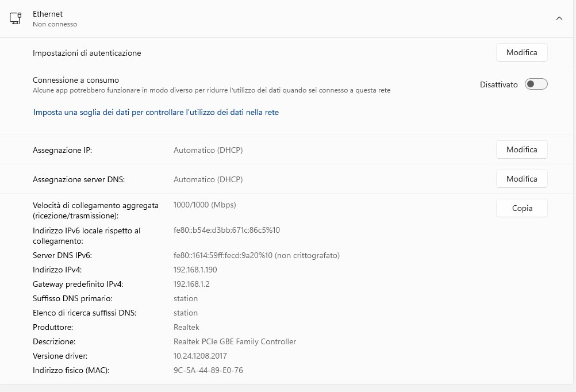Click the IPv4 address value 192.168.1.190
Image resolution: width=576 pixels, height=392 pixels.
pos(195,270)
